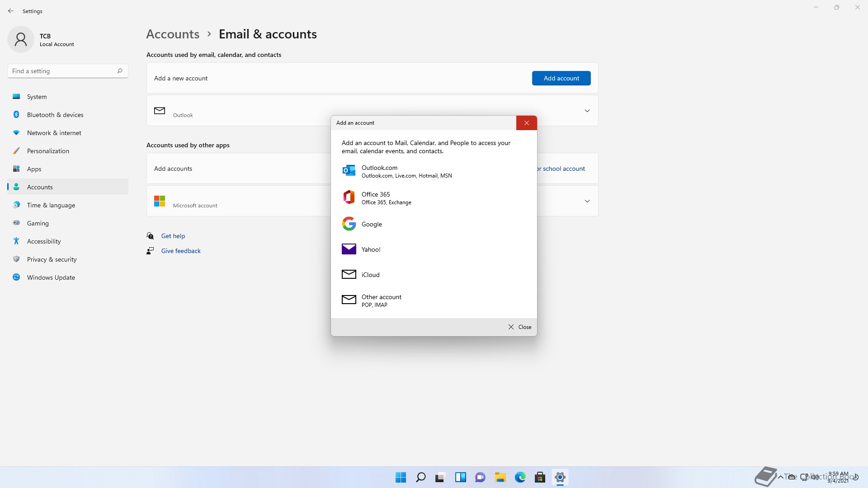Click the back arrow in Settings

pos(11,11)
